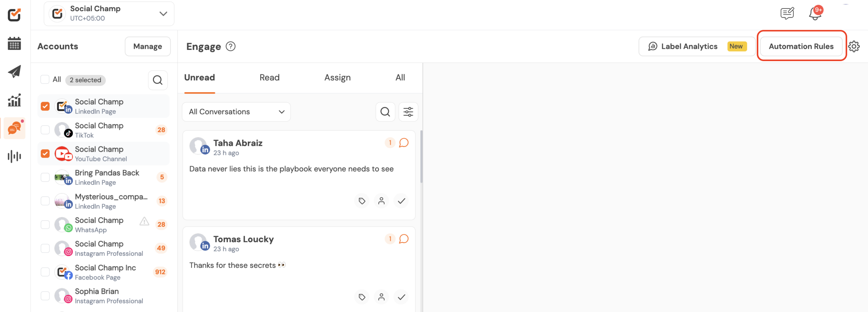
Task: Click the Automation Rules button
Action: point(801,46)
